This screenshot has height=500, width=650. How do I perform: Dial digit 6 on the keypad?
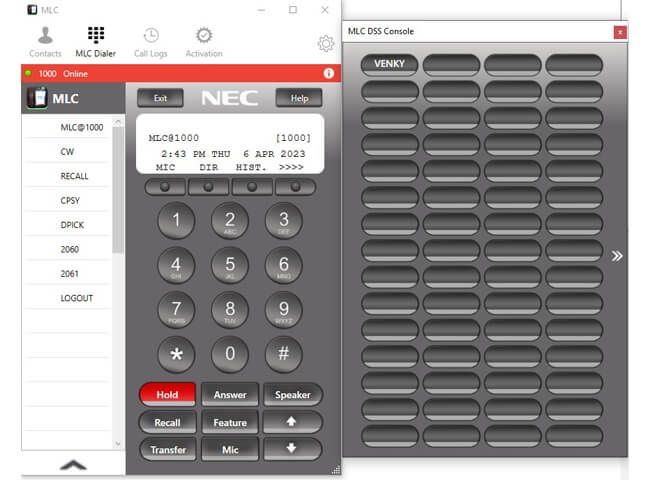click(284, 265)
